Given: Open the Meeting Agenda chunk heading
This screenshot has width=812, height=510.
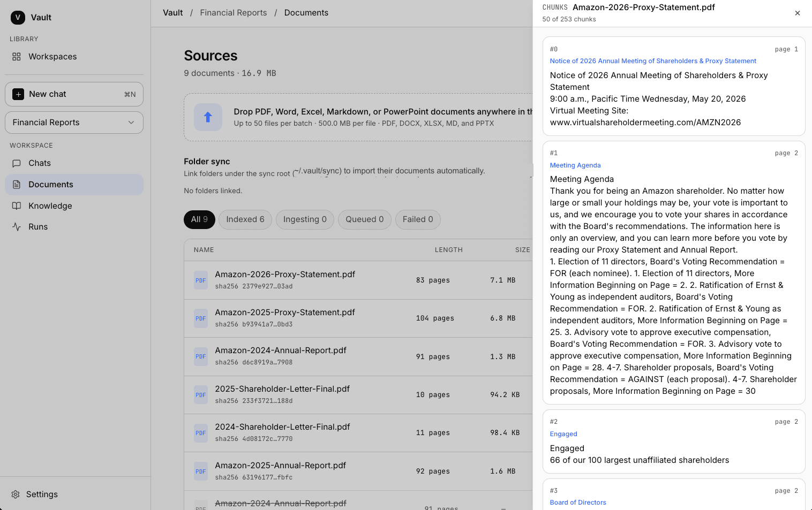Looking at the screenshot, I should (x=575, y=165).
